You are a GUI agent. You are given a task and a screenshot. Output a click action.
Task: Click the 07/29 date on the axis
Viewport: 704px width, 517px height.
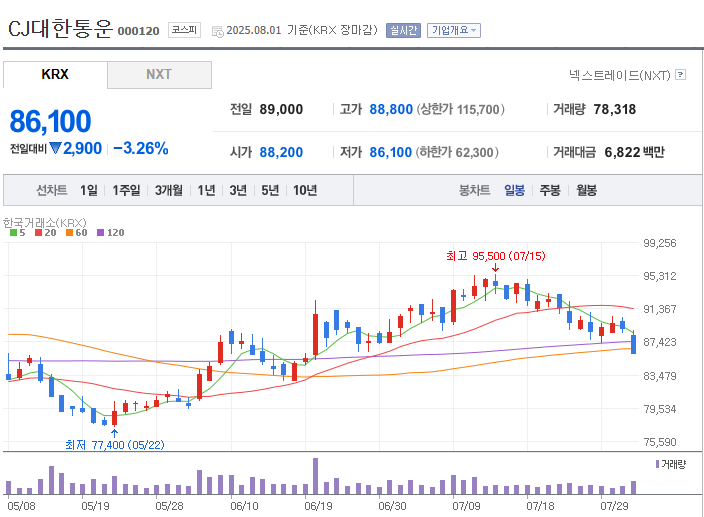pos(615,506)
